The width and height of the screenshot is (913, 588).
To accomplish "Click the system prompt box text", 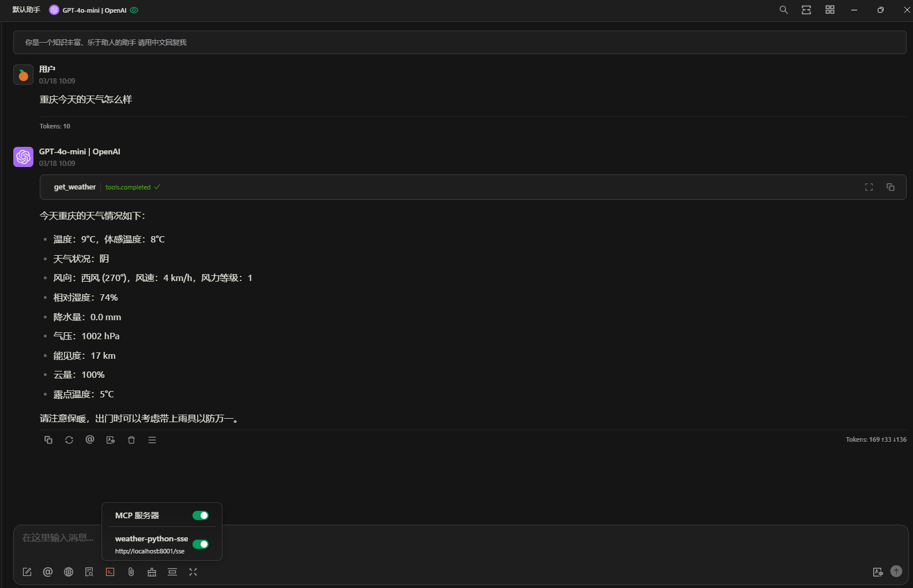I will [x=105, y=43].
